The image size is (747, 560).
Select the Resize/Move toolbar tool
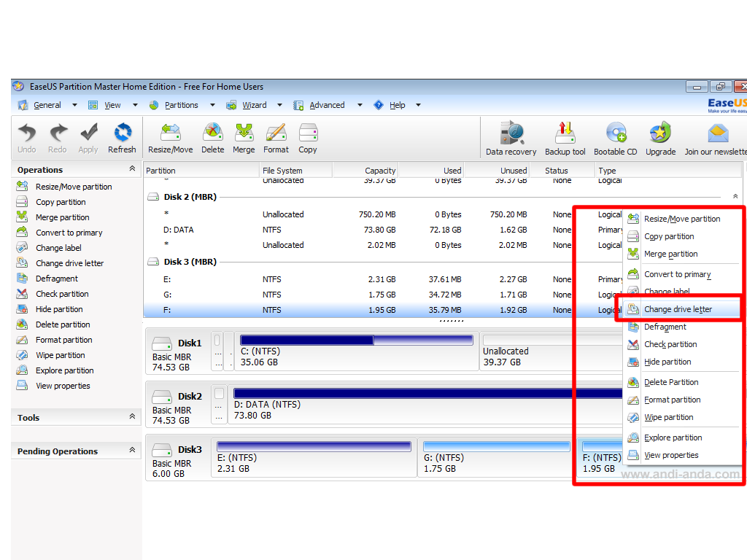coord(171,137)
